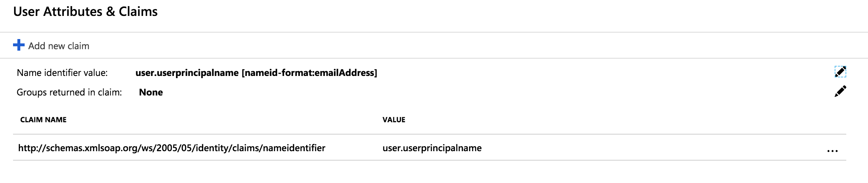
Task: Click the blue plus icon
Action: (18, 46)
